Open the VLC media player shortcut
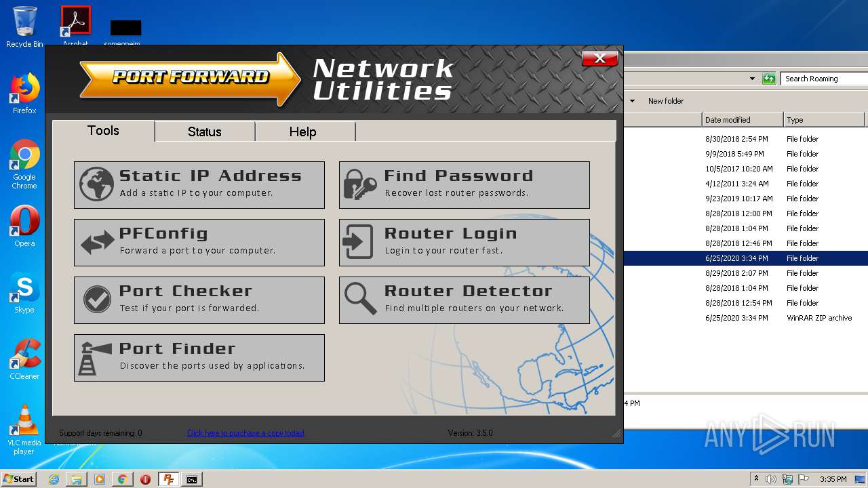The image size is (868, 488). click(24, 430)
